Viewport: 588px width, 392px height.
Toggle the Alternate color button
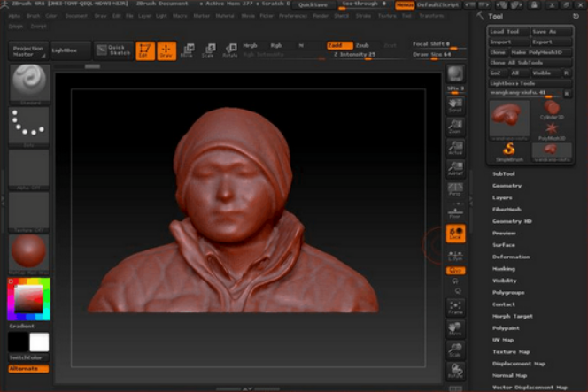(28, 368)
